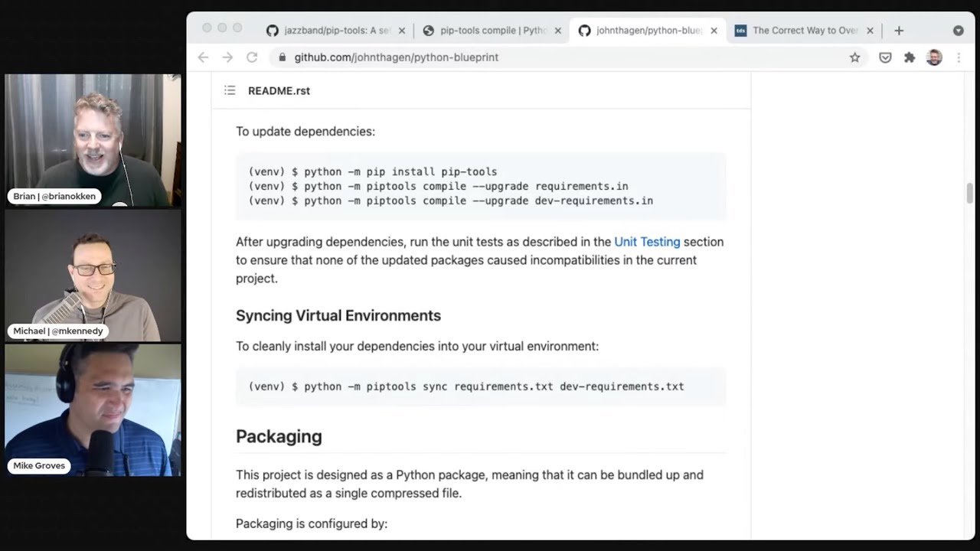Screen dimensions: 980x551
Task: Close the johnthagen/python-blueprint tab
Action: (x=714, y=31)
